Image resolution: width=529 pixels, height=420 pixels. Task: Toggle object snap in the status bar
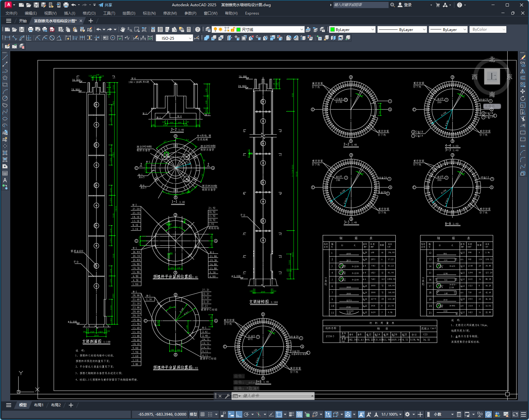click(x=279, y=414)
